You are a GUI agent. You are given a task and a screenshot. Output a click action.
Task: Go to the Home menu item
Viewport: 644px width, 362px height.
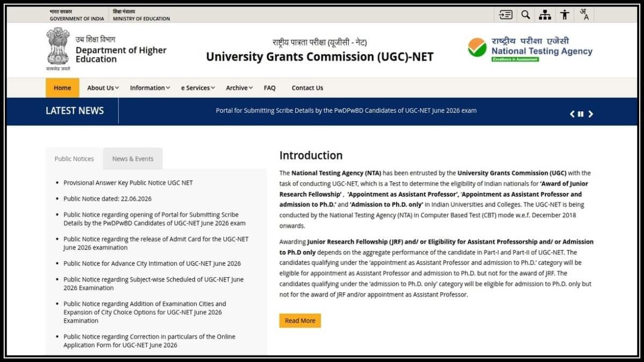62,88
